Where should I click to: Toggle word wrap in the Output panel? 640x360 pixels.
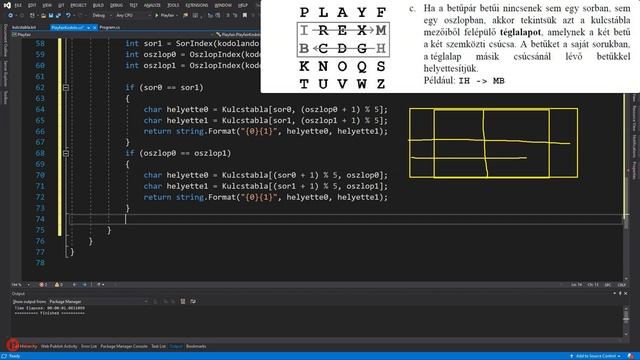[x=193, y=302]
